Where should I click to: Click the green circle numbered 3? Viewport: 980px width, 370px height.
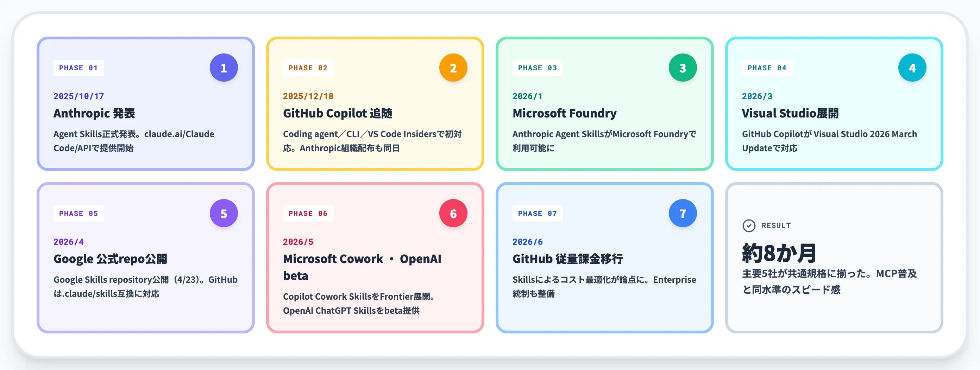(x=683, y=68)
